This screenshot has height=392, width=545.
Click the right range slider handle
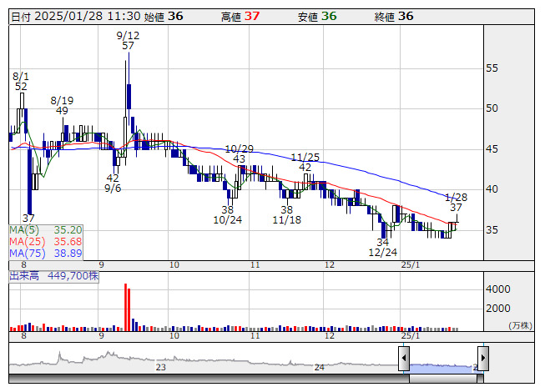point(482,359)
